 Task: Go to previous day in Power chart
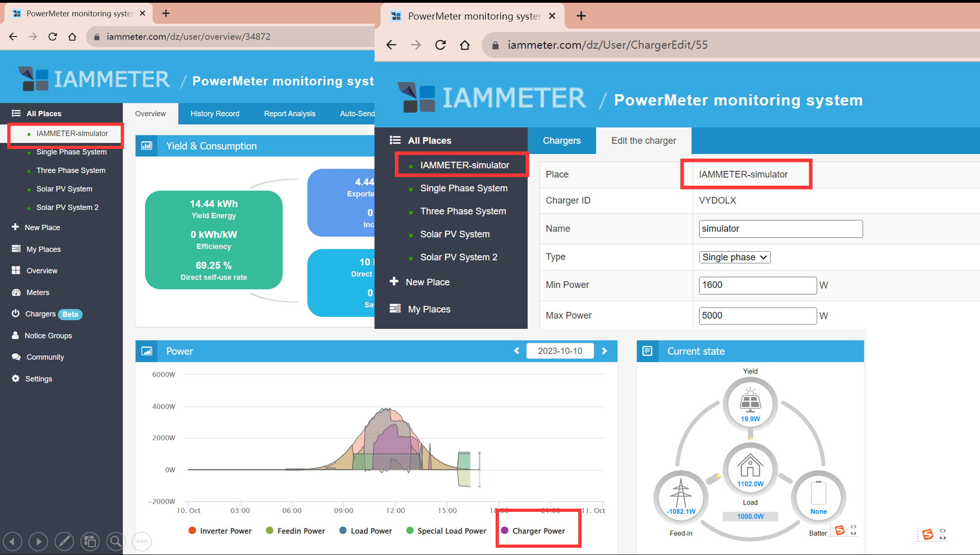[x=517, y=351]
